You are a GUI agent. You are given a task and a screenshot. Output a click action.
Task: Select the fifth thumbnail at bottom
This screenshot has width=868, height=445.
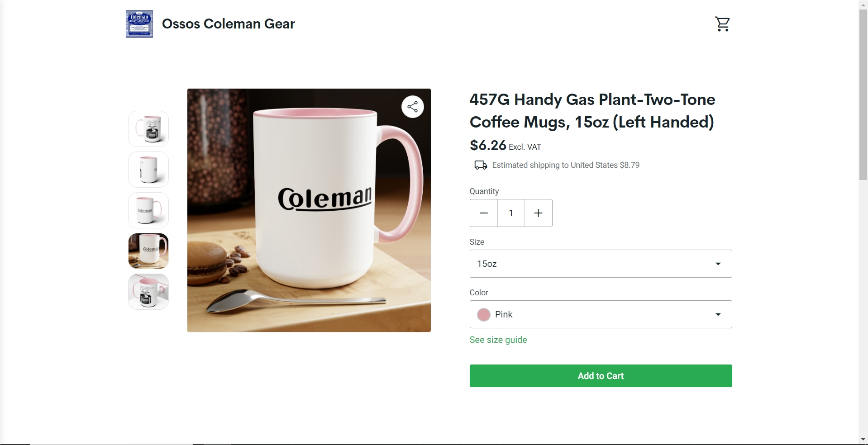tap(148, 292)
